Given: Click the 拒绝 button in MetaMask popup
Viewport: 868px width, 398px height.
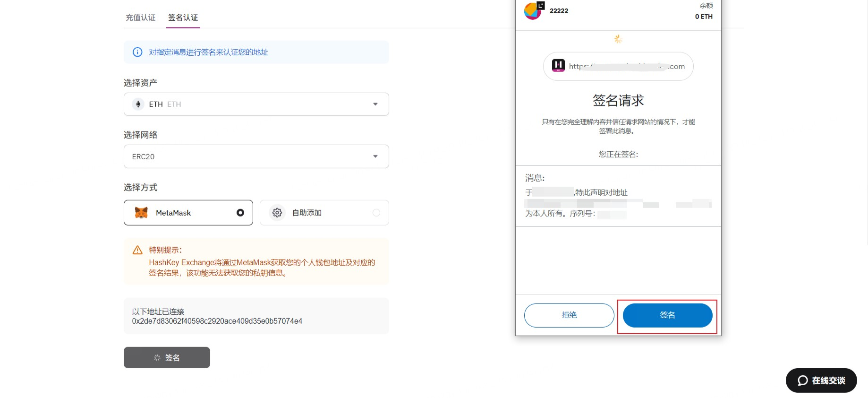Looking at the screenshot, I should [569, 315].
